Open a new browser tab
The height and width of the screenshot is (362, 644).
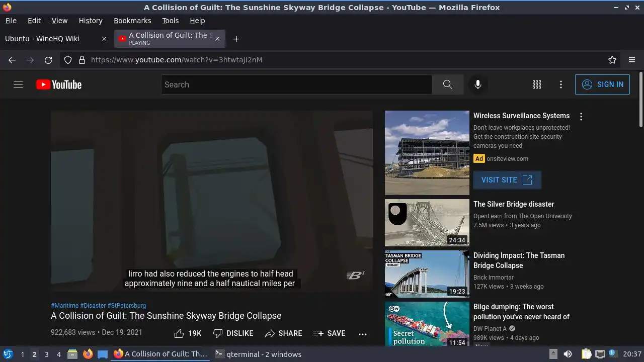pos(236,39)
